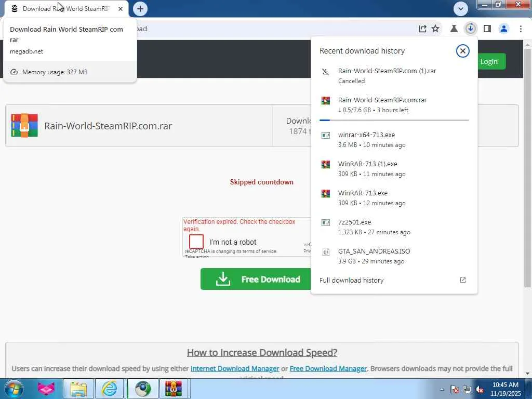Click the open-in-new-tab icon beside Full download history

click(x=463, y=280)
